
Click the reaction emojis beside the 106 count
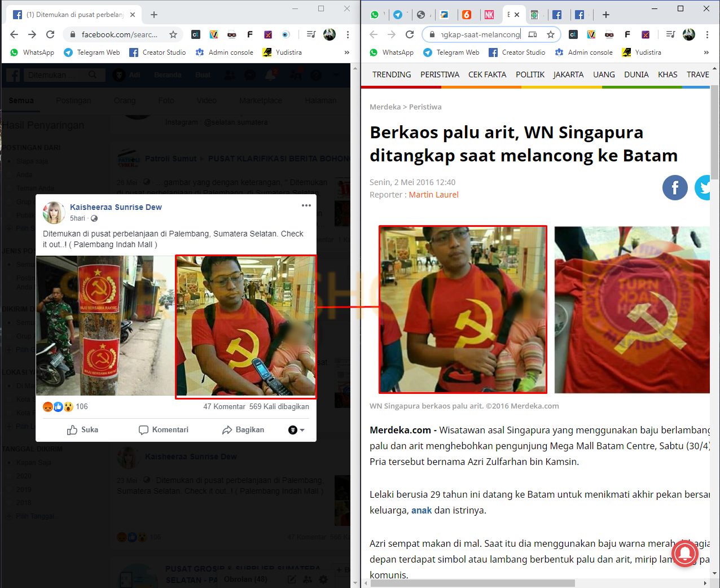[58, 407]
